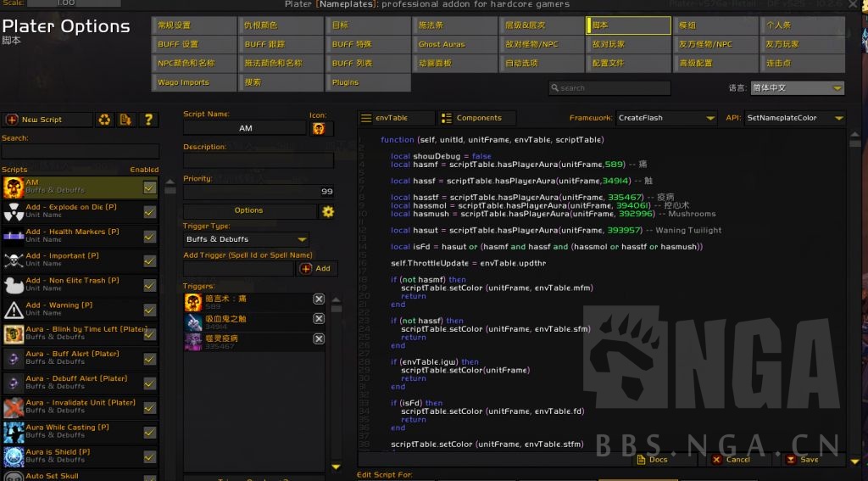Toggle the Add - Health Markers enabled checkbox
This screenshot has height=481, width=868.
150,237
